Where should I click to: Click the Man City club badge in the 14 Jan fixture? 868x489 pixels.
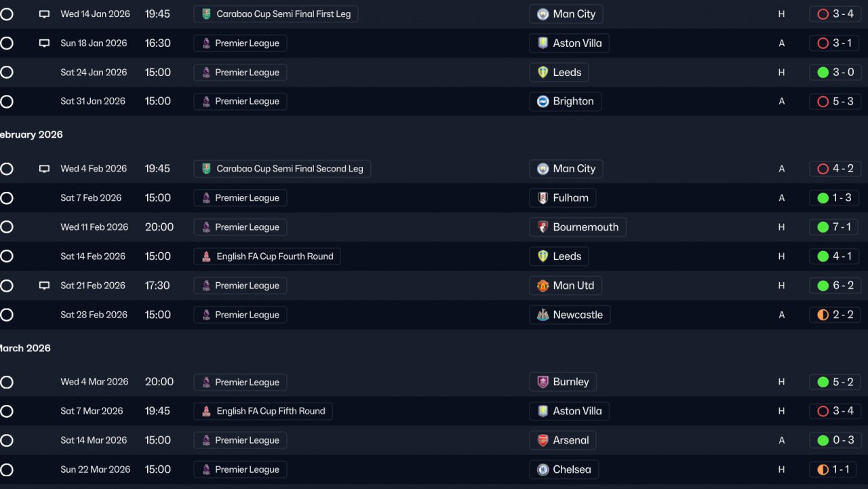[x=542, y=14]
